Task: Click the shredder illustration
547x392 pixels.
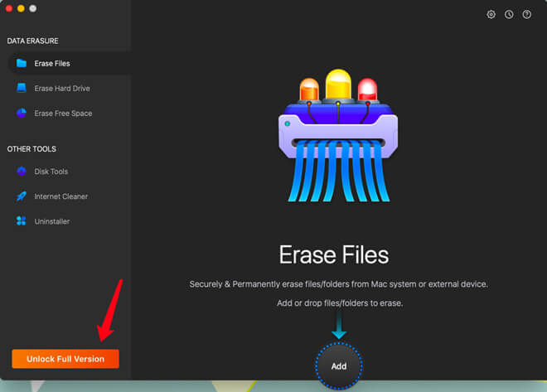Action: coord(338,135)
